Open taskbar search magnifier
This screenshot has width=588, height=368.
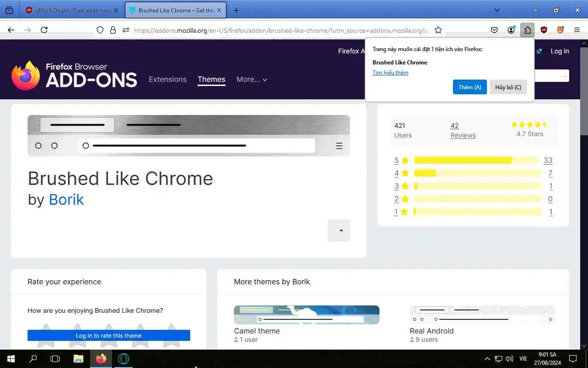pyautogui.click(x=33, y=359)
